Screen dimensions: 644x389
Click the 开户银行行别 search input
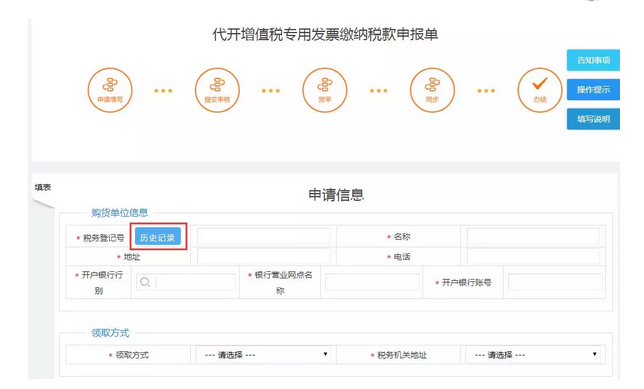pyautogui.click(x=186, y=282)
